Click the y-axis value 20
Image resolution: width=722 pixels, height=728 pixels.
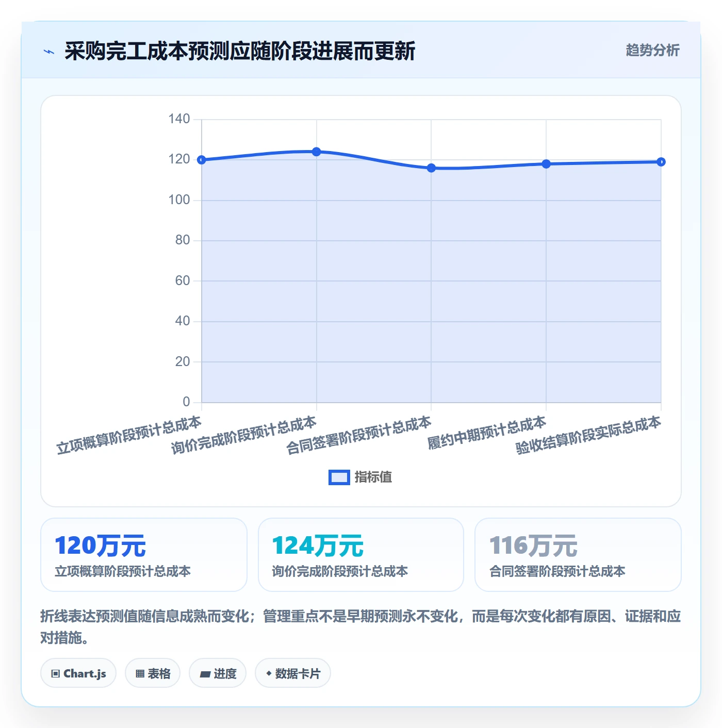[183, 362]
